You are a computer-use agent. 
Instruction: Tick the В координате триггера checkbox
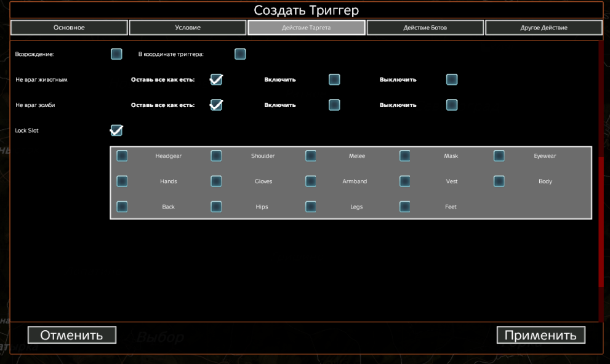[240, 54]
